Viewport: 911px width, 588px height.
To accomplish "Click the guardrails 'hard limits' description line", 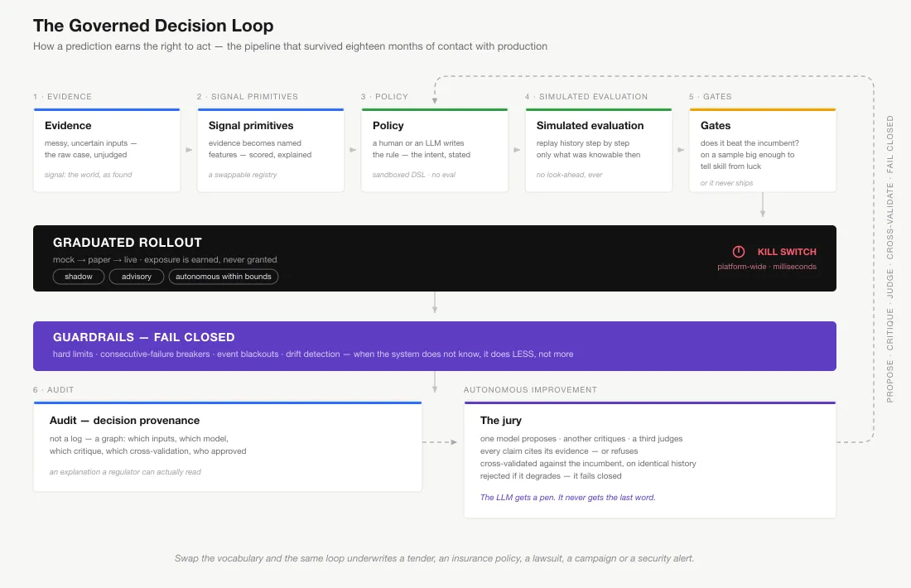I will tap(313, 354).
